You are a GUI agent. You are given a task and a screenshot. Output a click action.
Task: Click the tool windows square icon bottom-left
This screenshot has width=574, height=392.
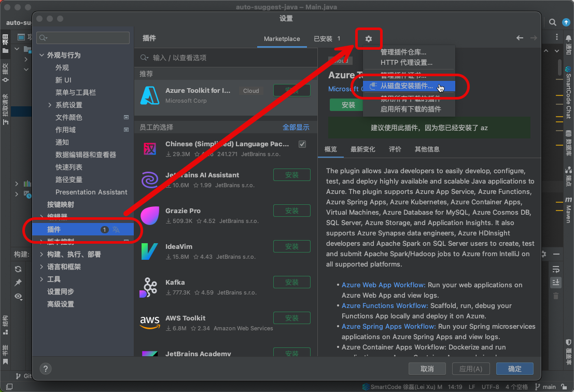(9, 386)
